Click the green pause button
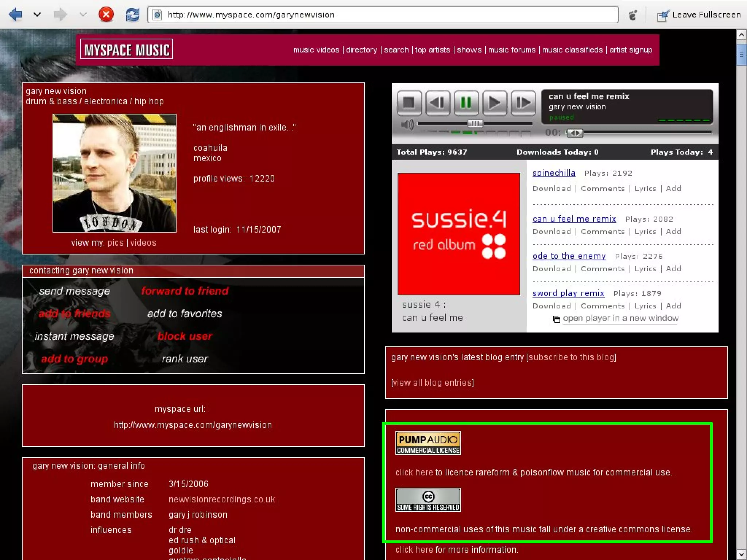The height and width of the screenshot is (560, 747). (466, 103)
